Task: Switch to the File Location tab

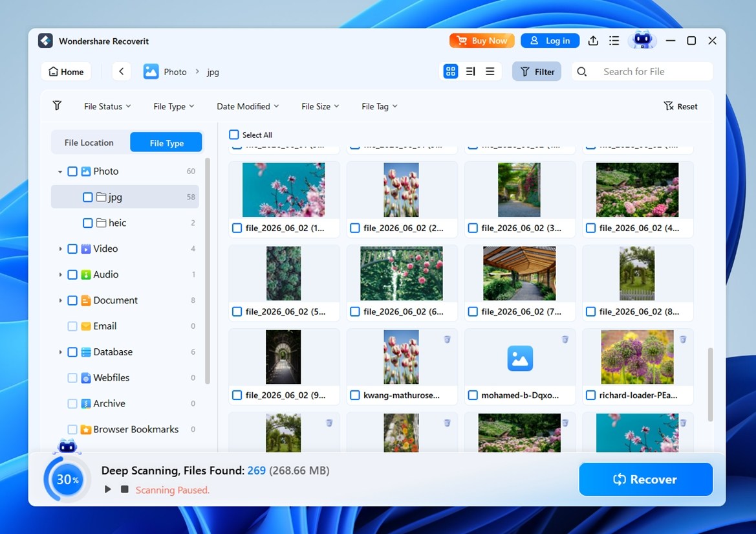Action: [x=89, y=142]
